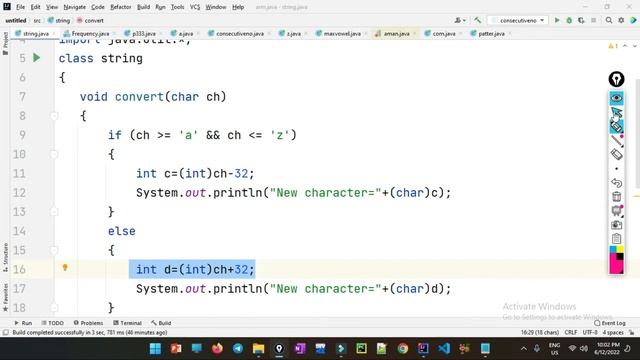Open IDE settings gear
Viewport: 640px width, 360px height.
coord(621,20)
